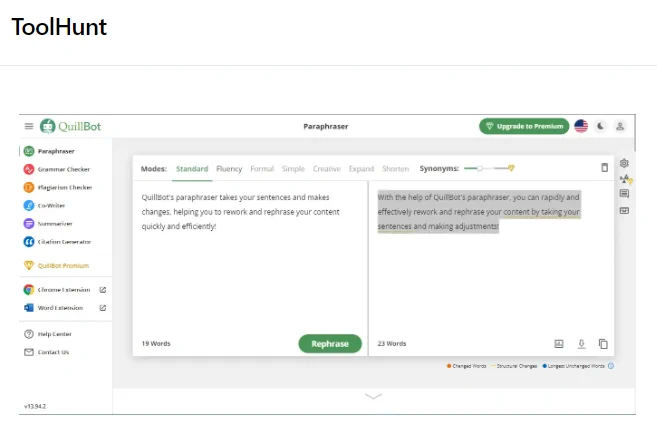Click Structural Changes legend label
This screenshot has height=428, width=657.
point(517,366)
